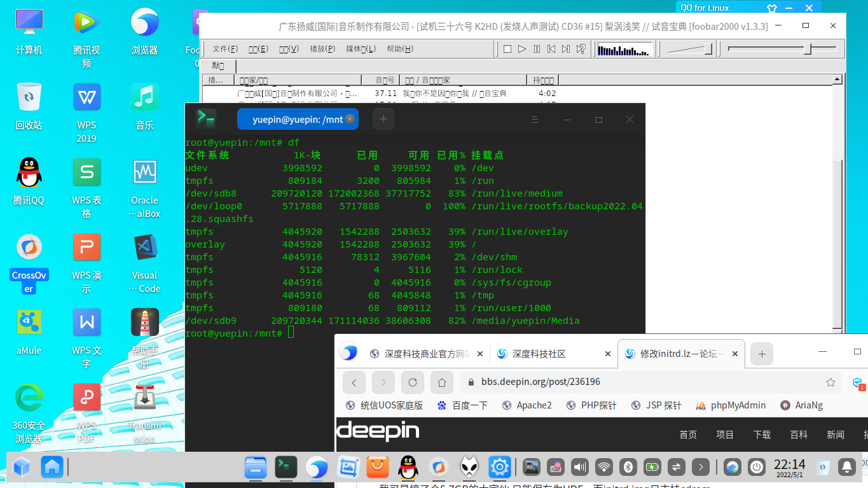Screen dimensions: 868x488
Task: Open the terminal hamburger menu
Action: (535, 120)
